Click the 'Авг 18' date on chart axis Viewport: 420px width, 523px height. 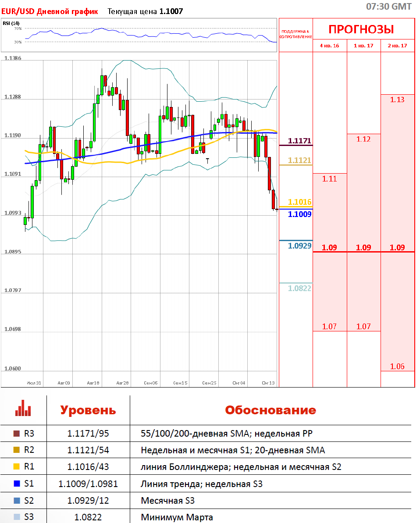(93, 383)
